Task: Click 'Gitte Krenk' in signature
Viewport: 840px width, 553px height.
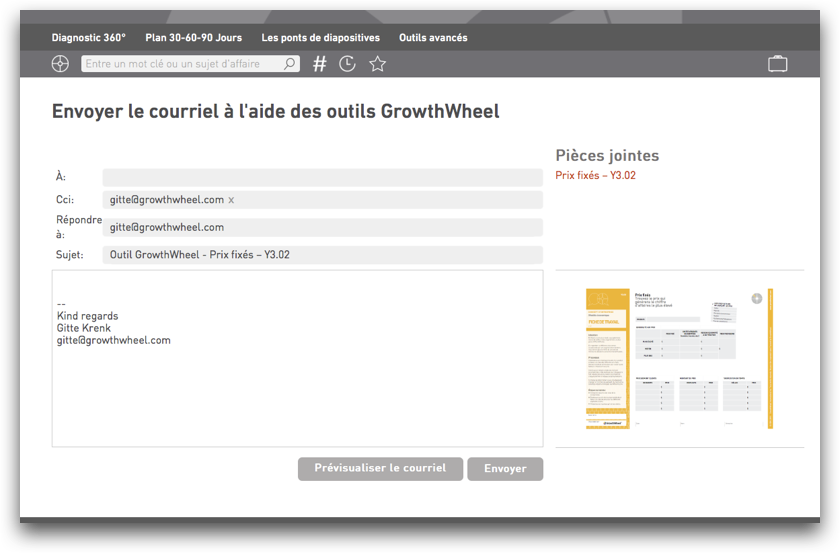Action: click(84, 328)
